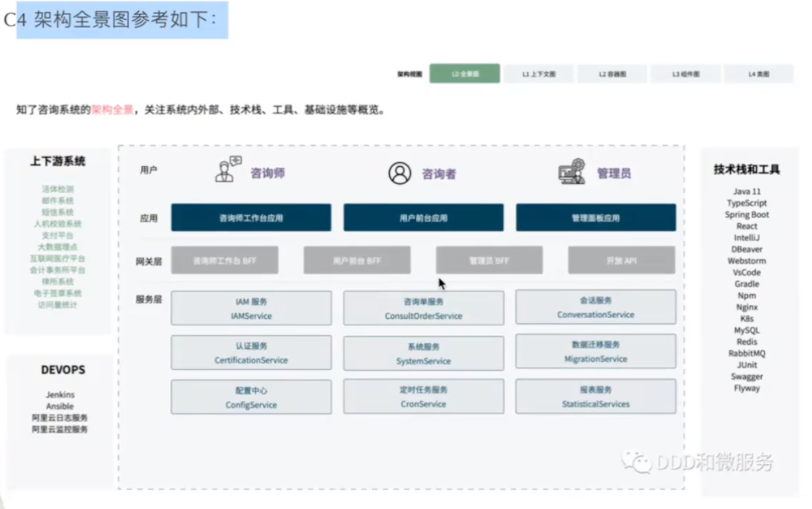The image size is (812, 509).
Task: Click VsCode in tech stack list
Action: [x=747, y=272]
